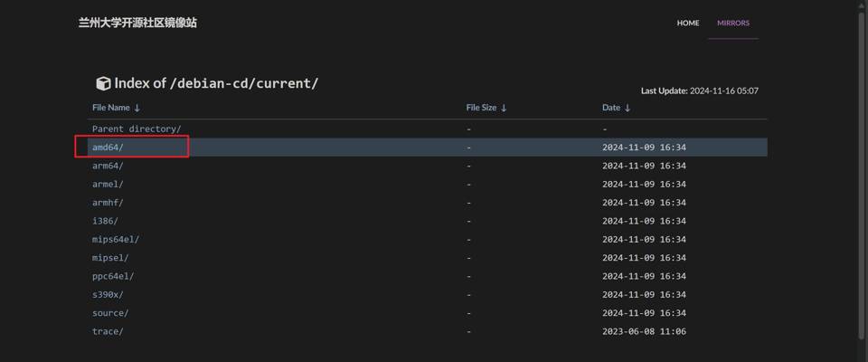Open the i386/ directory

click(x=105, y=221)
